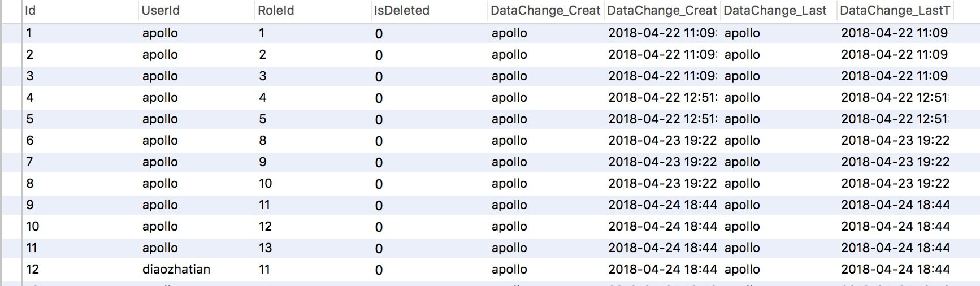
Task: Select the IsDeleted cell in row Id 9
Action: click(x=379, y=205)
